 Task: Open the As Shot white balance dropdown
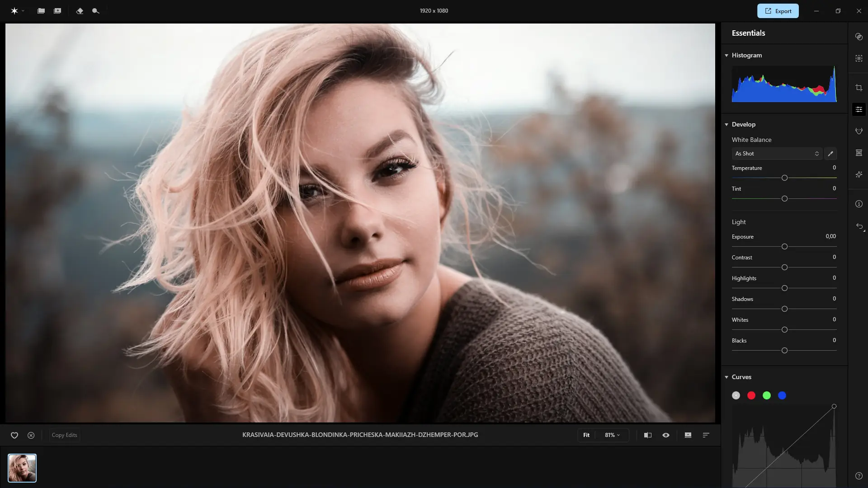(x=777, y=154)
